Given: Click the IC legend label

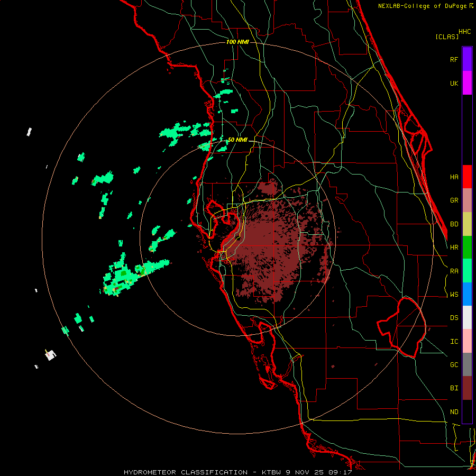Looking at the screenshot, I should tap(454, 342).
